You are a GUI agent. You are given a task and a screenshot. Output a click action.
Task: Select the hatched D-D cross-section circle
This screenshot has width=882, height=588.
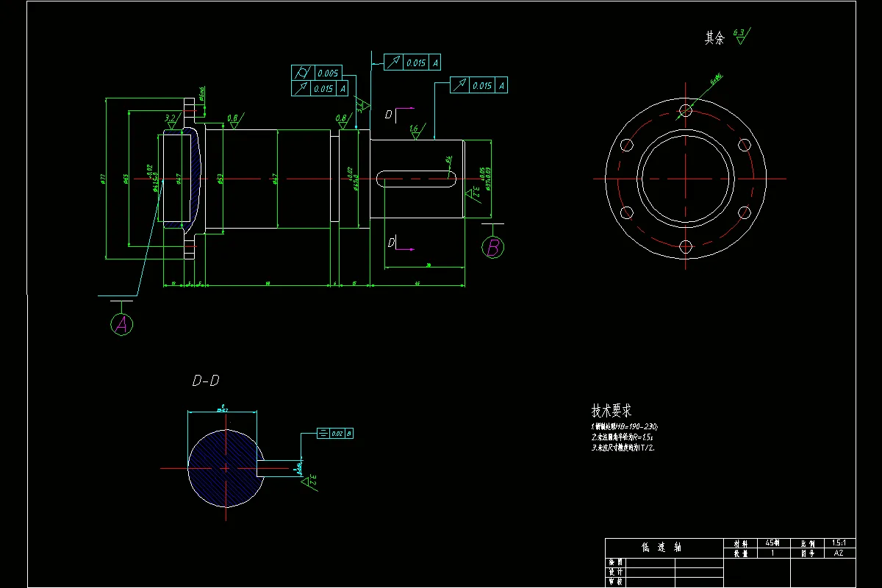coord(224,467)
